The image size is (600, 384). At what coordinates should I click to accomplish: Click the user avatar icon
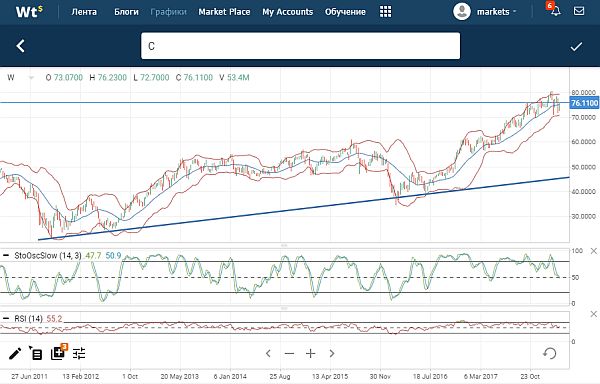(462, 12)
